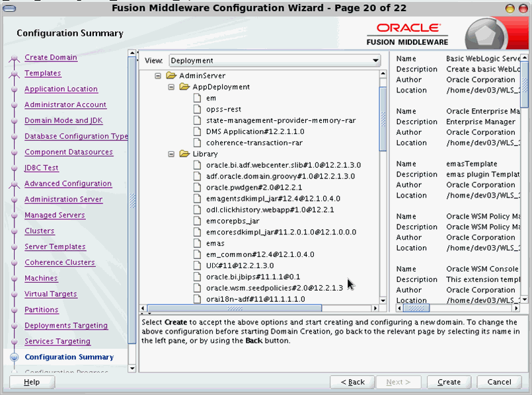Click the deployment tree scroll-right arrow
The width and height of the screenshot is (532, 395).
(x=375, y=308)
